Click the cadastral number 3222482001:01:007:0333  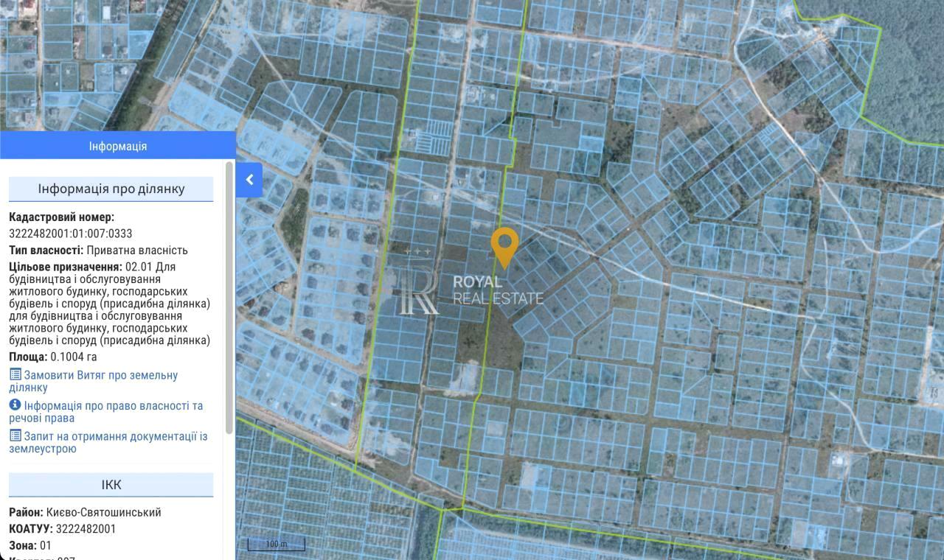[71, 234]
